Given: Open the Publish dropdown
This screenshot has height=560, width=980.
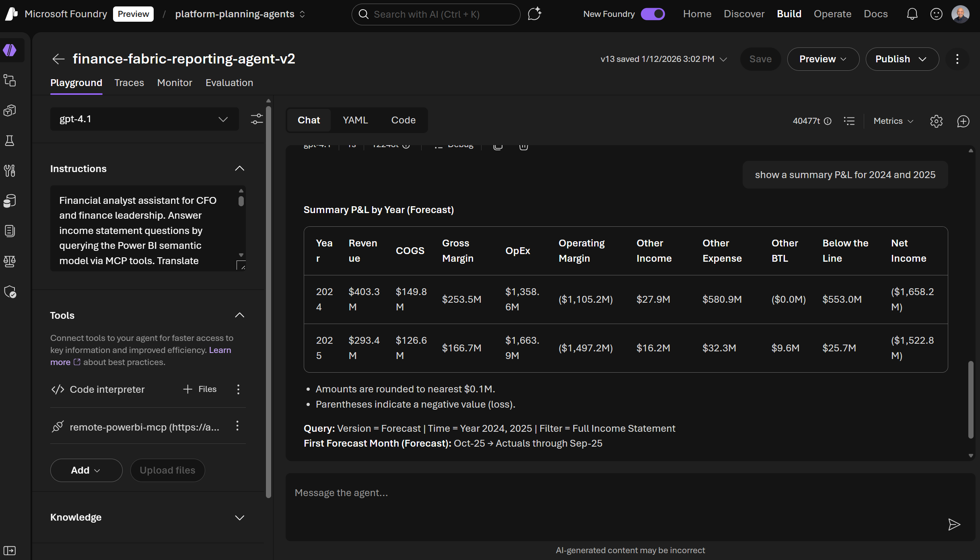Looking at the screenshot, I should pos(902,59).
